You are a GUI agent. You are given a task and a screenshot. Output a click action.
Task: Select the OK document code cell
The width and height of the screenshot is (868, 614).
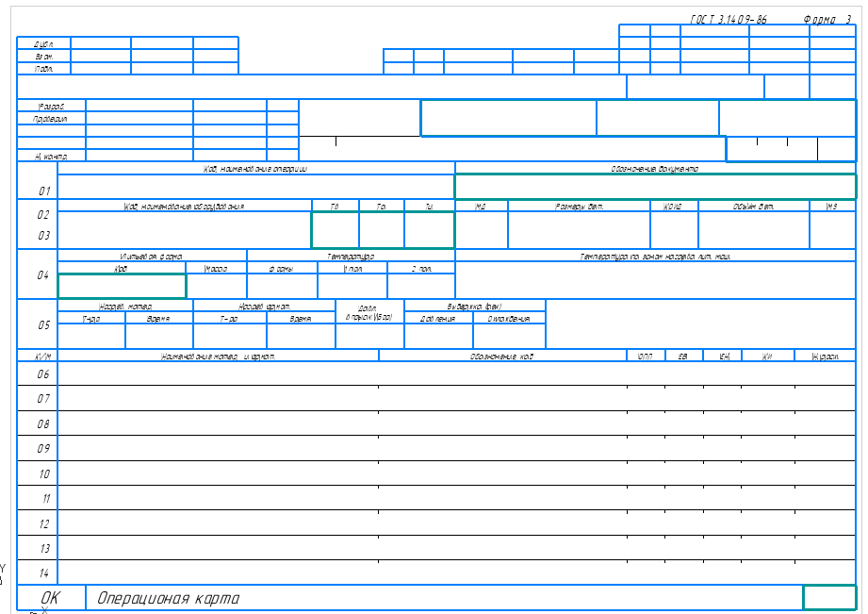[x=51, y=598]
